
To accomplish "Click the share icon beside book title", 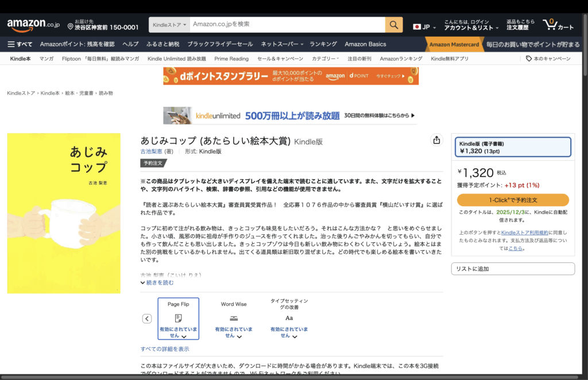I will click(x=436, y=141).
